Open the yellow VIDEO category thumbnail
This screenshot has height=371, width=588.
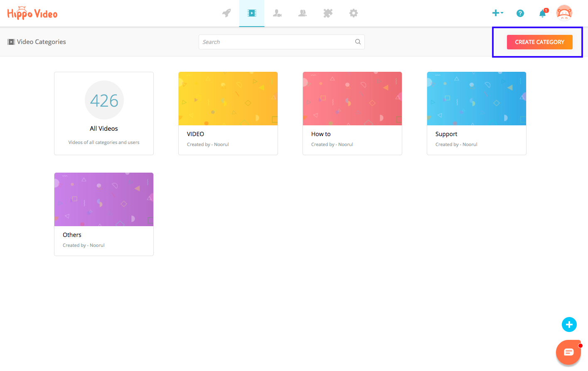tap(228, 99)
